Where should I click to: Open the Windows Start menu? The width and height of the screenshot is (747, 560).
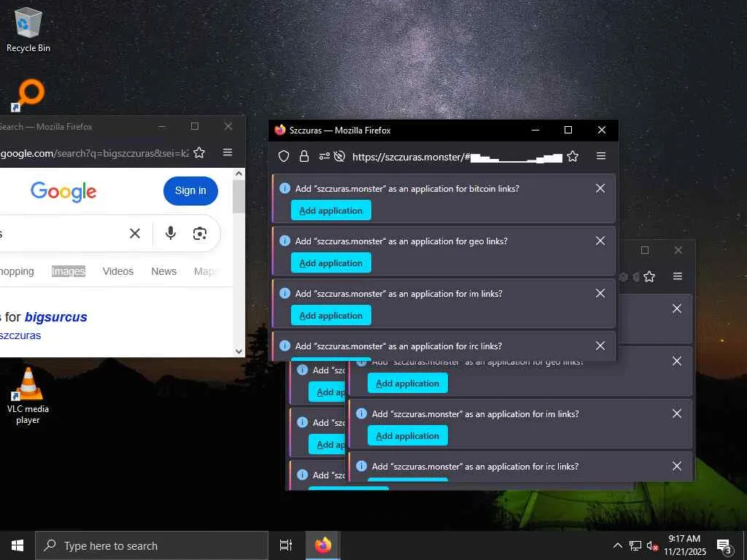coord(18,545)
